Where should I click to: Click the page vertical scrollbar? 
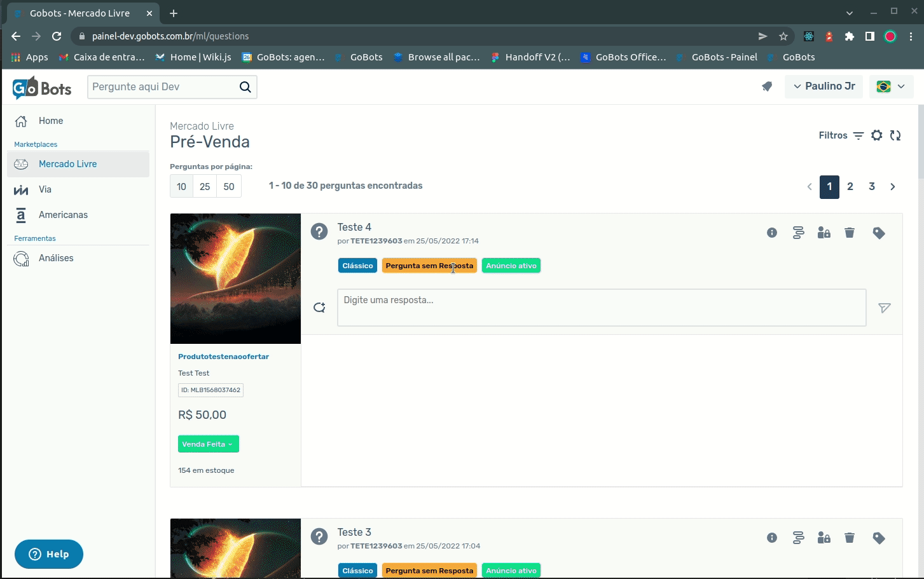click(921, 141)
